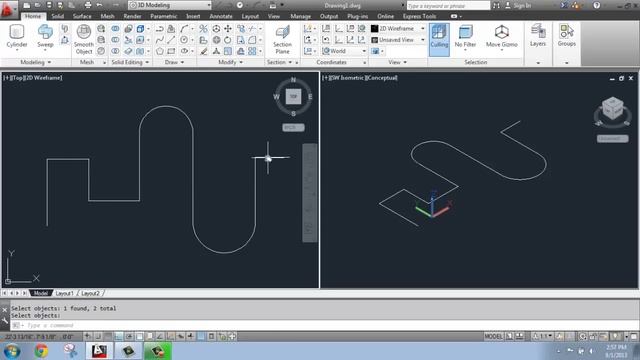640x360 pixels.
Task: Switch to the Surface ribbon tab
Action: click(x=82, y=16)
